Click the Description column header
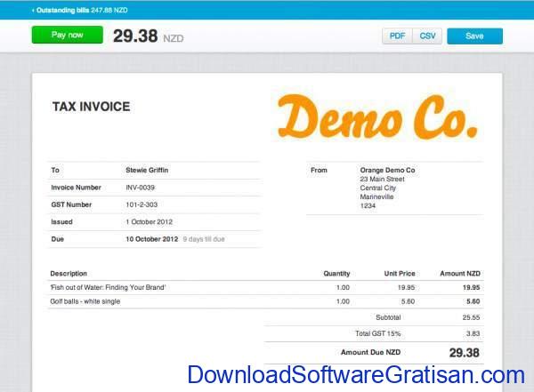Viewport: 534px width, 392px height. (69, 274)
